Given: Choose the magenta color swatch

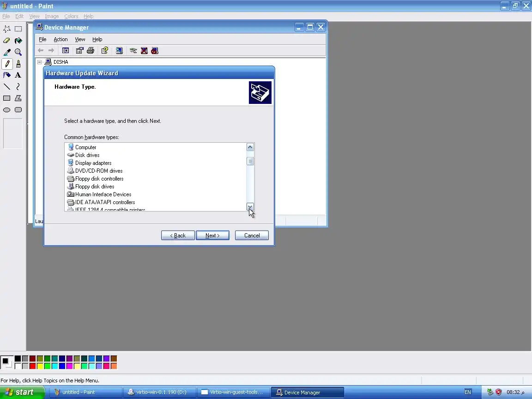Looking at the screenshot, I should 70,366.
